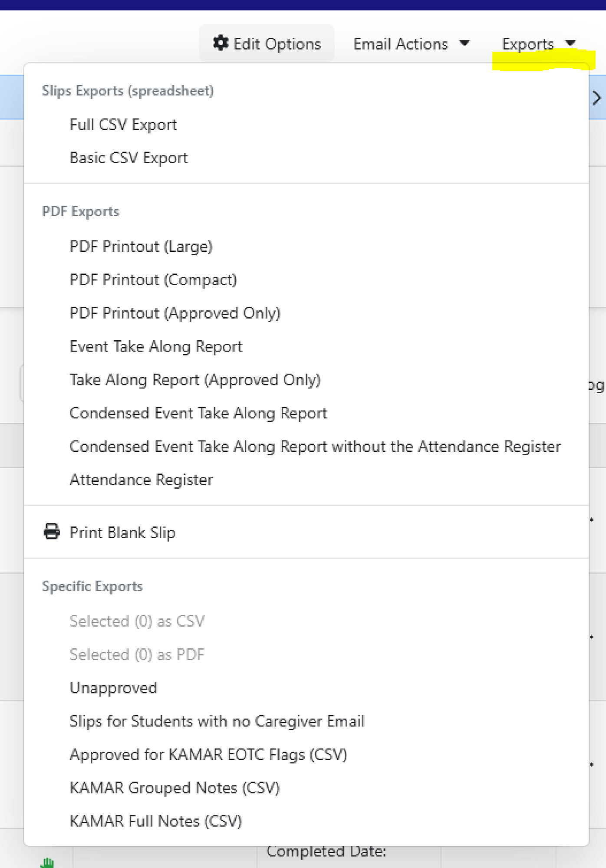This screenshot has height=868, width=606.
Task: Open Event Take Along Report
Action: 156,347
